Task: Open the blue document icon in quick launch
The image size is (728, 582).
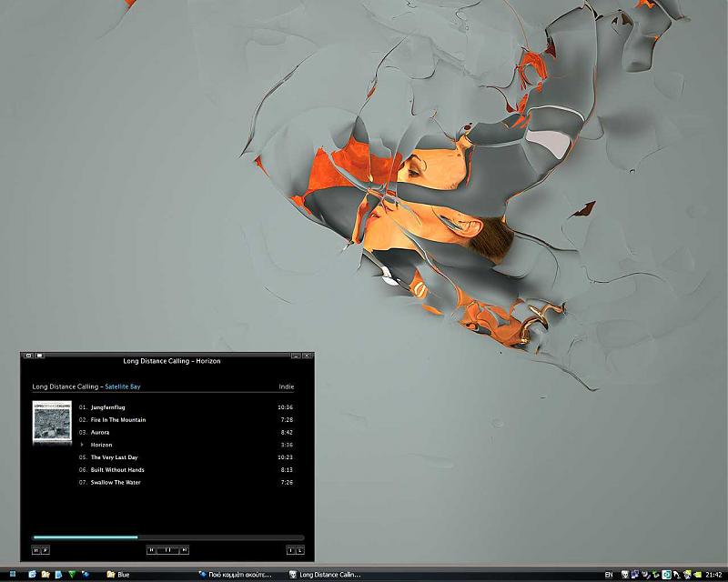Action: tap(58, 575)
